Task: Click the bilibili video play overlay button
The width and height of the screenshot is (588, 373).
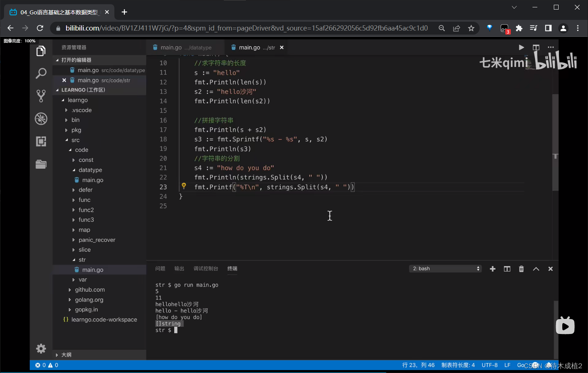Action: click(x=565, y=326)
